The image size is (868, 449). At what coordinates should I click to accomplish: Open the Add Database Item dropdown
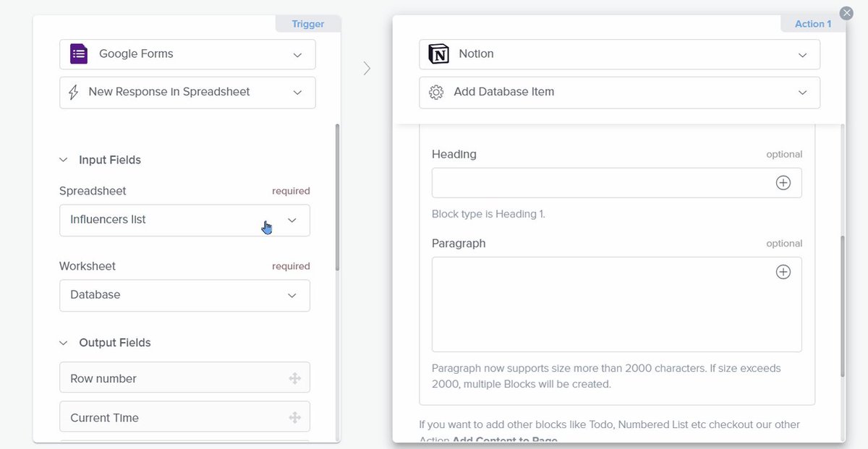pos(619,93)
